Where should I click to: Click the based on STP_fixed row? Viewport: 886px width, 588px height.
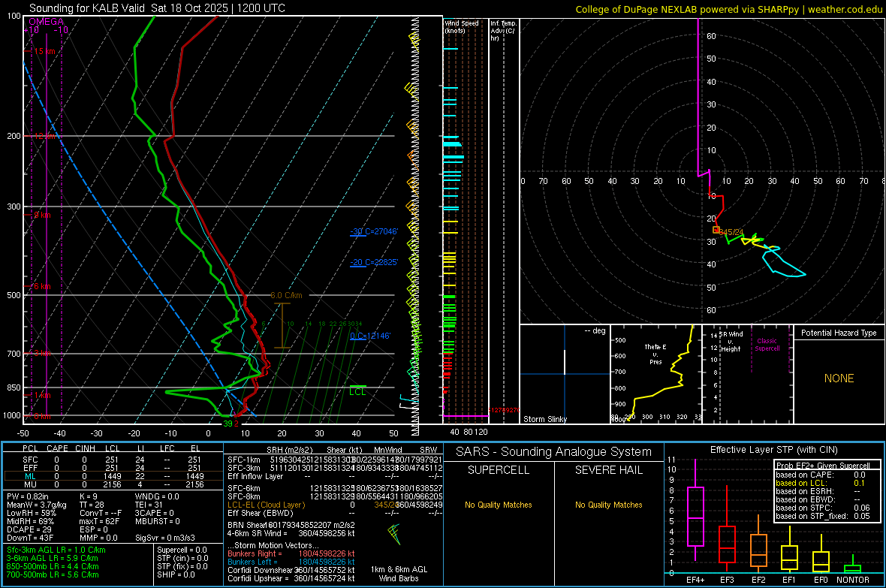click(823, 516)
